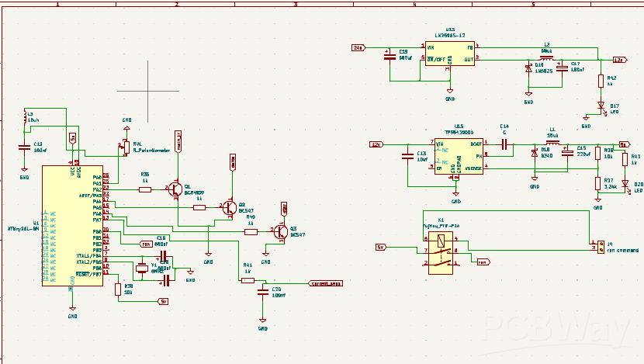
Task: Select the D17 LED symbol
Action: [600, 105]
